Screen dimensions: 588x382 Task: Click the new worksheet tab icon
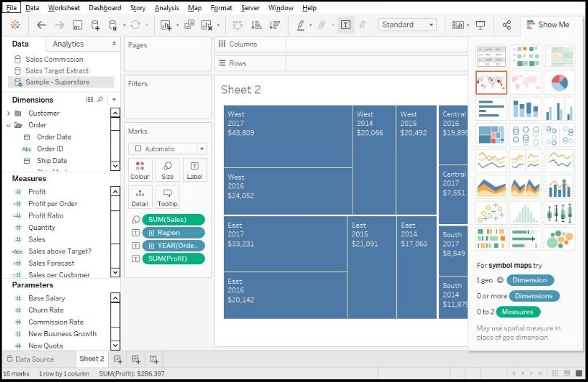tap(118, 359)
